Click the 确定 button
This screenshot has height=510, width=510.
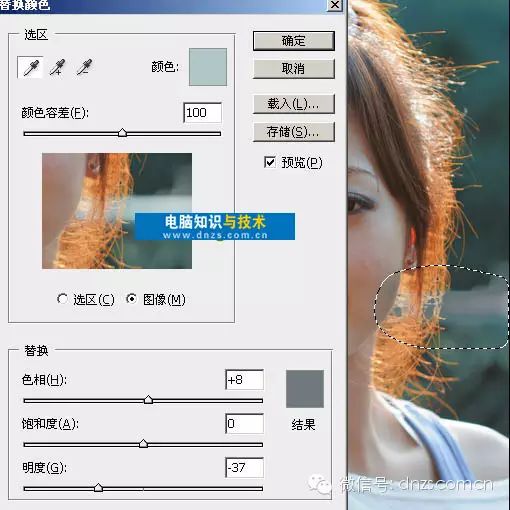point(294,41)
